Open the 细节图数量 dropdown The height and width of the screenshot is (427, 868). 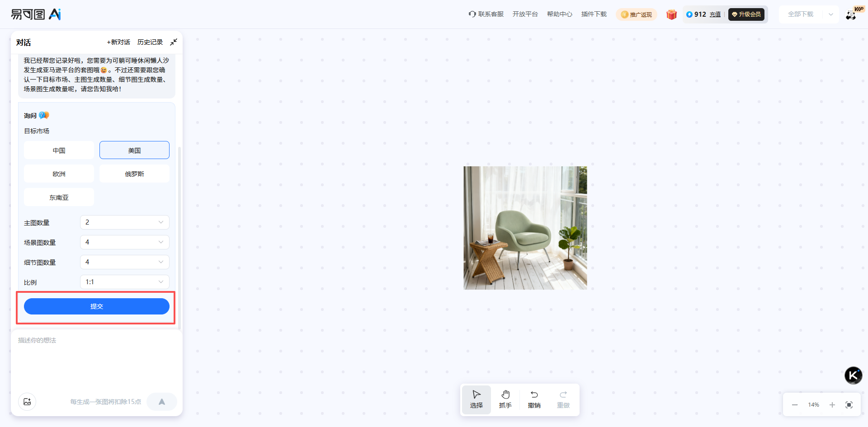pos(125,262)
